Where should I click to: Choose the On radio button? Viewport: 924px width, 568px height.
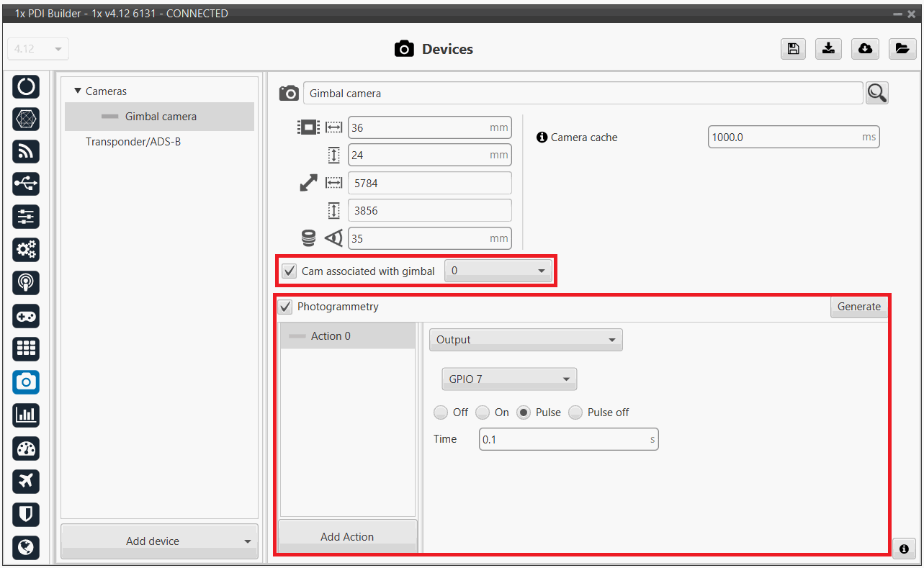tap(483, 413)
